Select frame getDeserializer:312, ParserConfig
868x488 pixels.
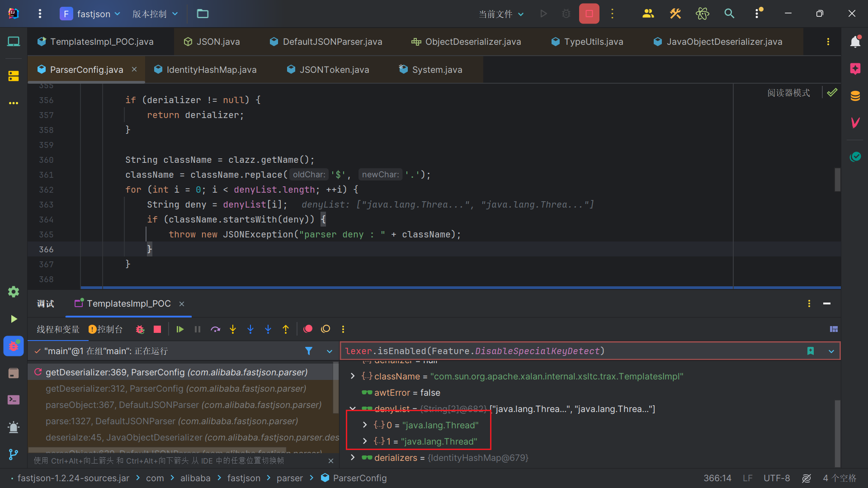pyautogui.click(x=176, y=389)
